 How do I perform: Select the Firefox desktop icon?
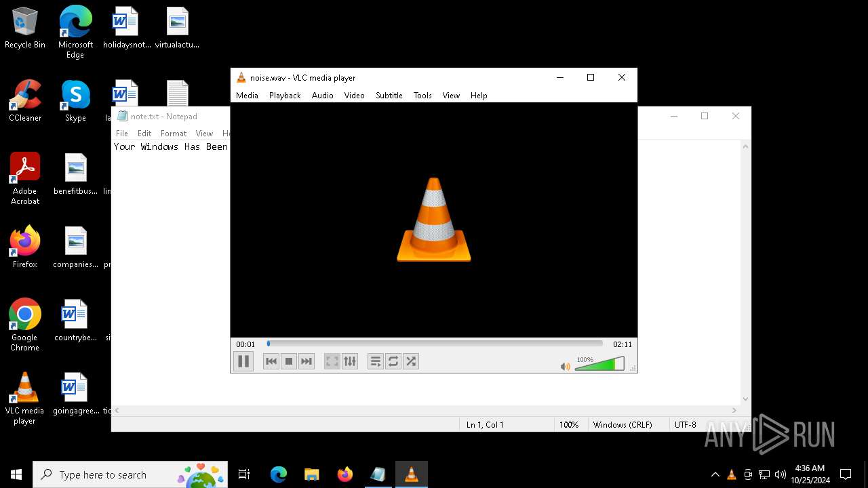point(25,247)
